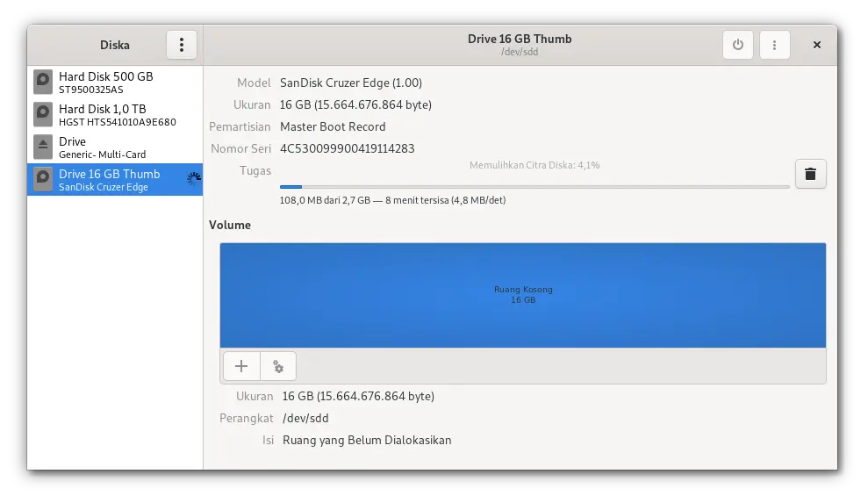Click the restore disk image progress bar
The image size is (868, 503).
[x=534, y=187]
